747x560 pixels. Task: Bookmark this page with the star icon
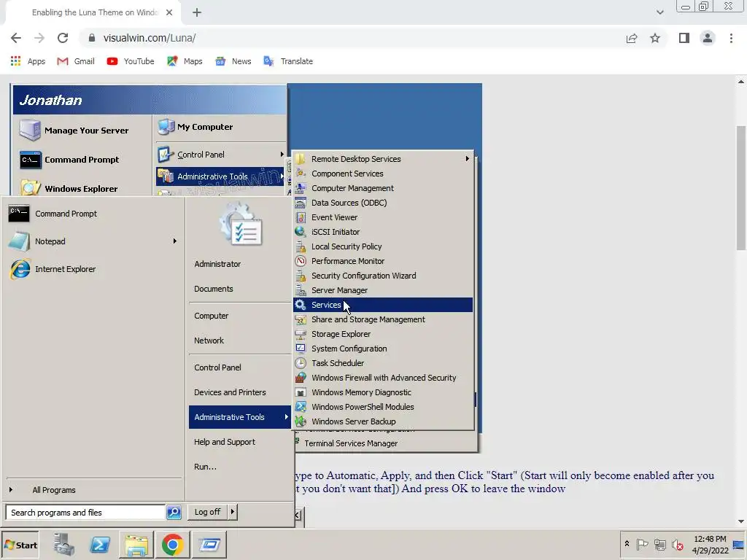655,38
